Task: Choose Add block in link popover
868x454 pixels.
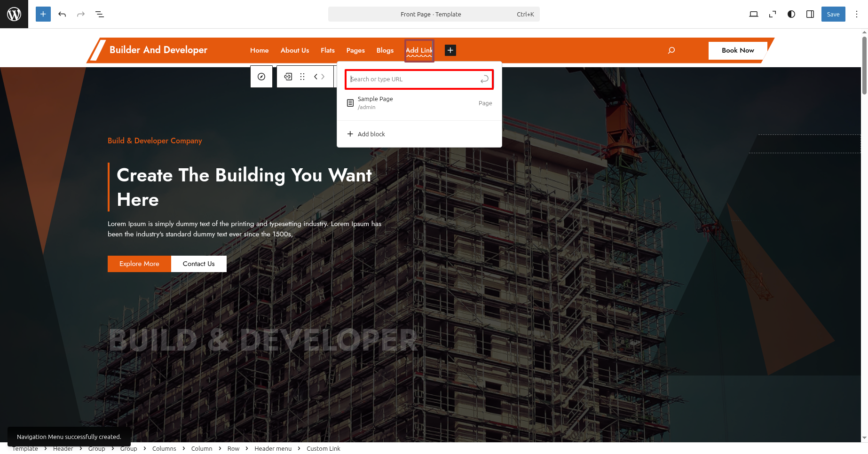Action: pyautogui.click(x=371, y=134)
